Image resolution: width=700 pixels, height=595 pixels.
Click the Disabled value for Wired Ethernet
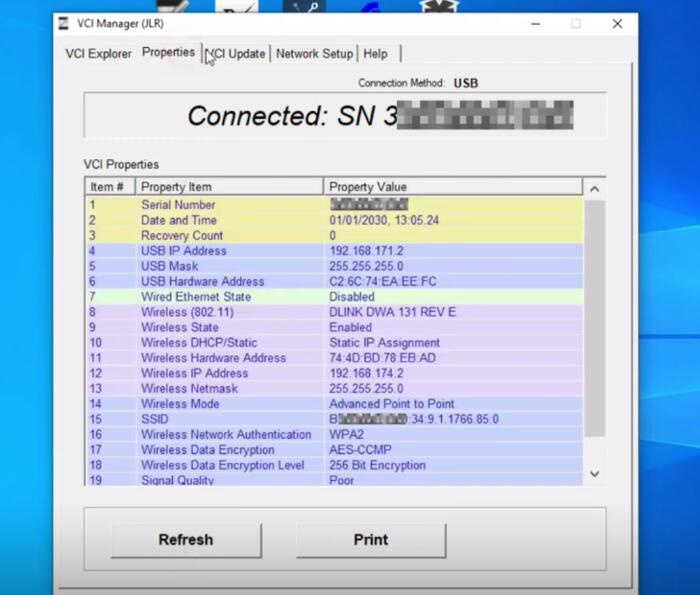352,297
